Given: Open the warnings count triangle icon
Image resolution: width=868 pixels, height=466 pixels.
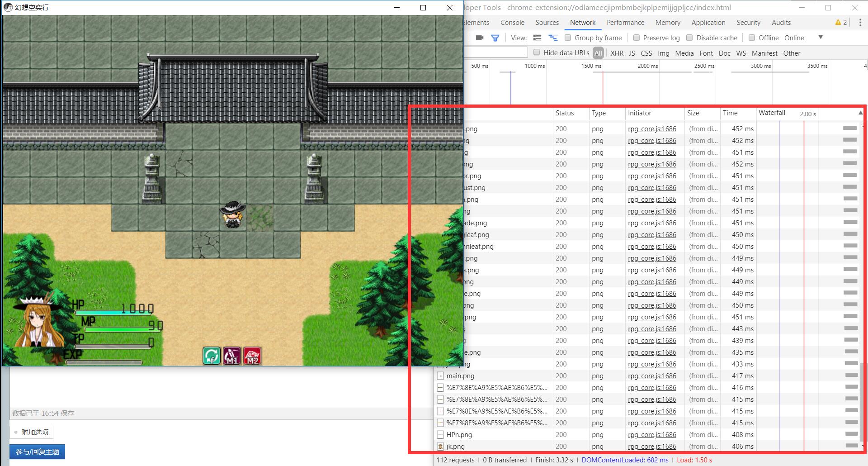Looking at the screenshot, I should [838, 22].
